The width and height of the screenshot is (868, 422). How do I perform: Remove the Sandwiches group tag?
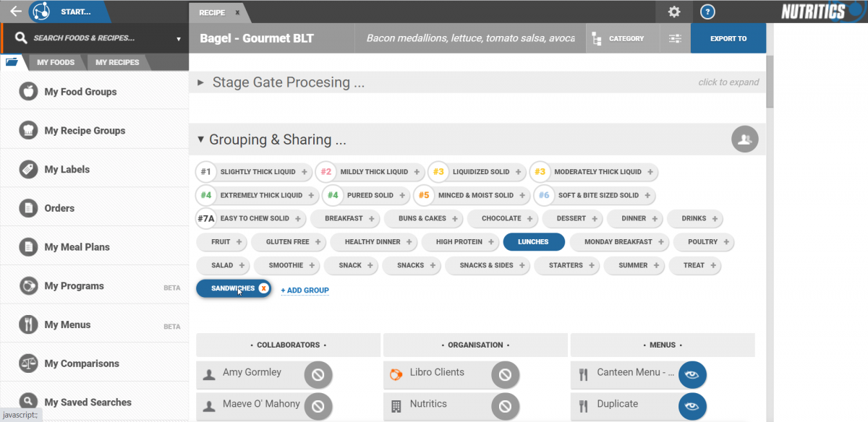coord(264,288)
